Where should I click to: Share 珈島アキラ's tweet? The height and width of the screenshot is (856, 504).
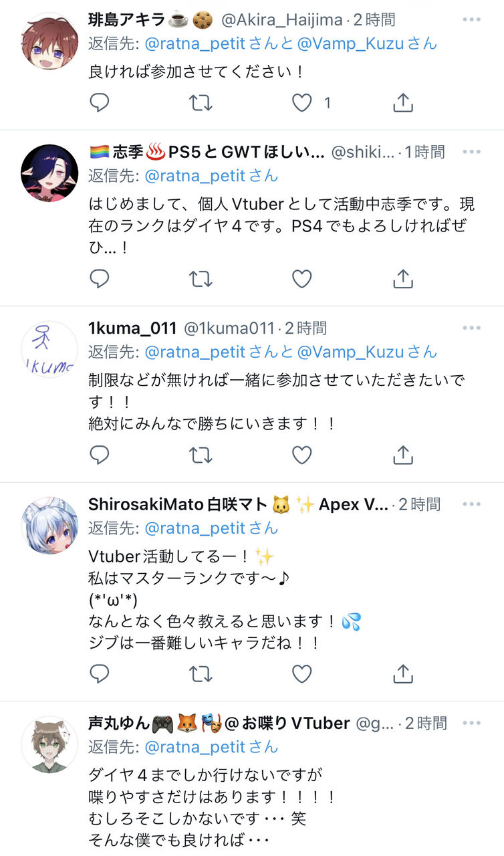tap(403, 102)
